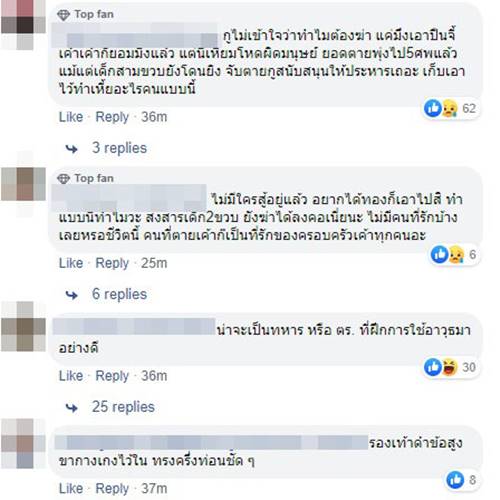
Task: Open the third commenter's avatar
Action: [x=23, y=326]
